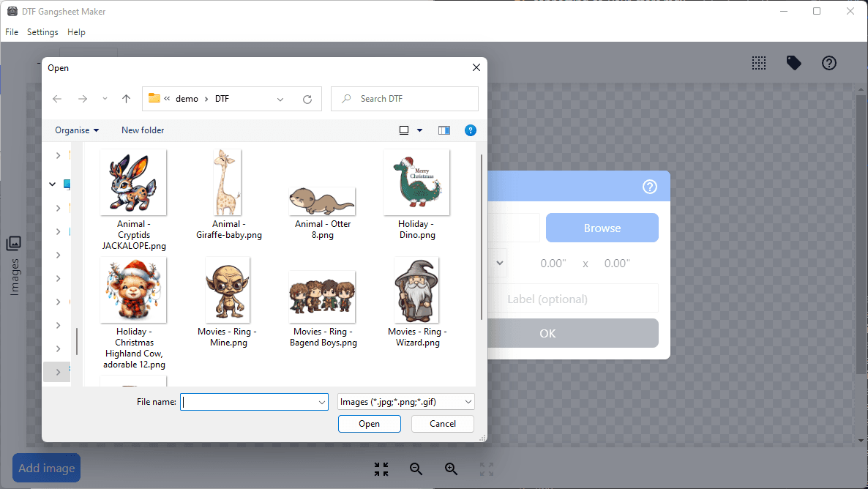Click the fit-to-screen collapse arrows icon
The width and height of the screenshot is (868, 489).
point(381,469)
